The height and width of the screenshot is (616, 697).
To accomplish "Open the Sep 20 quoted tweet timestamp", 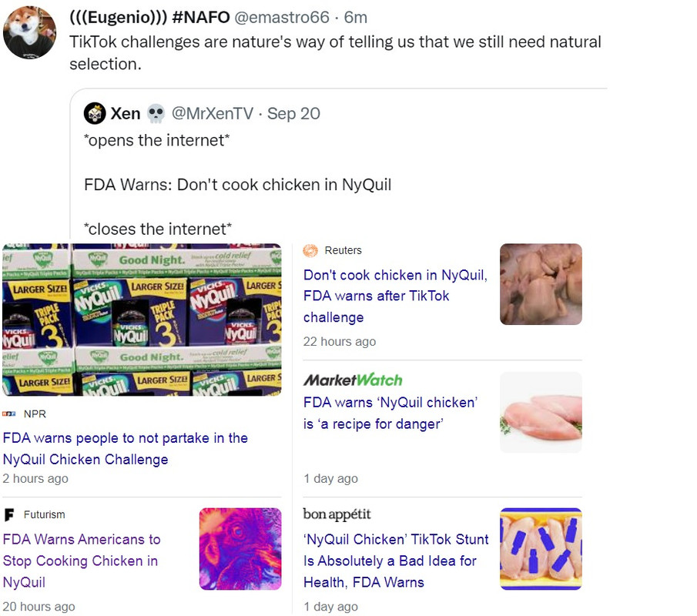I will pyautogui.click(x=293, y=113).
